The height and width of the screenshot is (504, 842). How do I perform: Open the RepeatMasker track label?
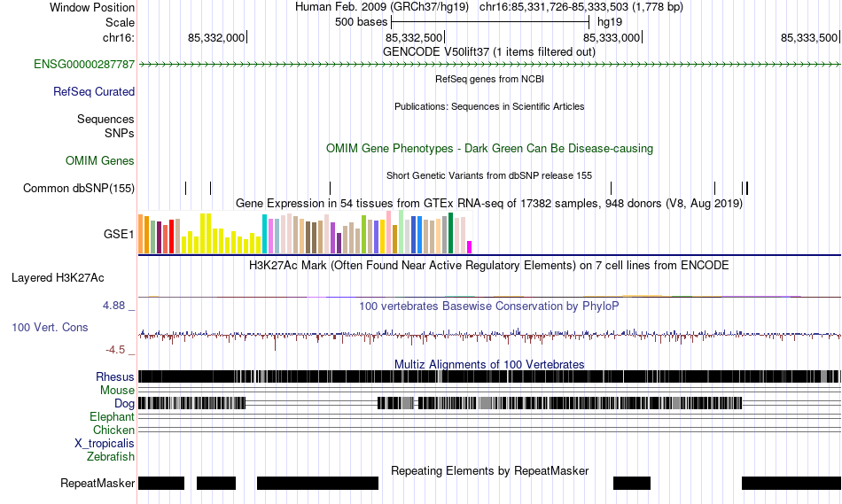(97, 483)
